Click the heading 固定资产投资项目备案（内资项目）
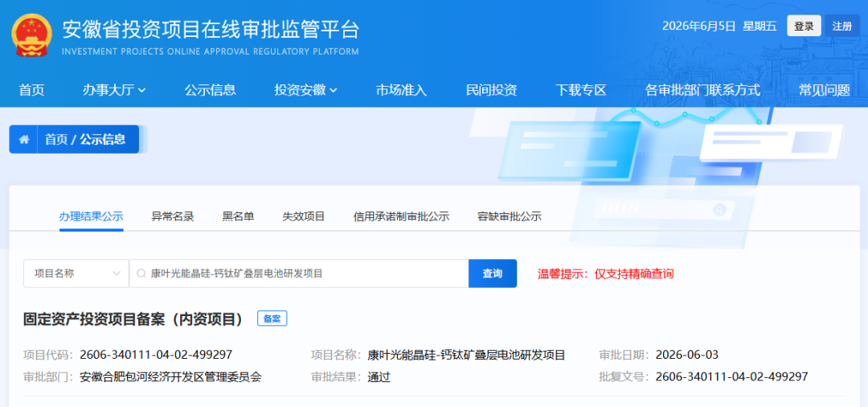This screenshot has height=407, width=868. (133, 319)
